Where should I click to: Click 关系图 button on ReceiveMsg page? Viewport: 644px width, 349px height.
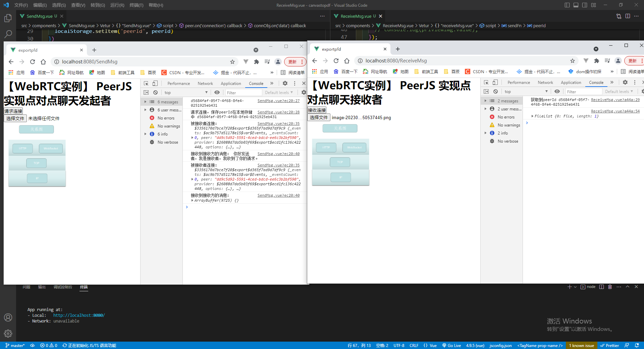tap(340, 128)
